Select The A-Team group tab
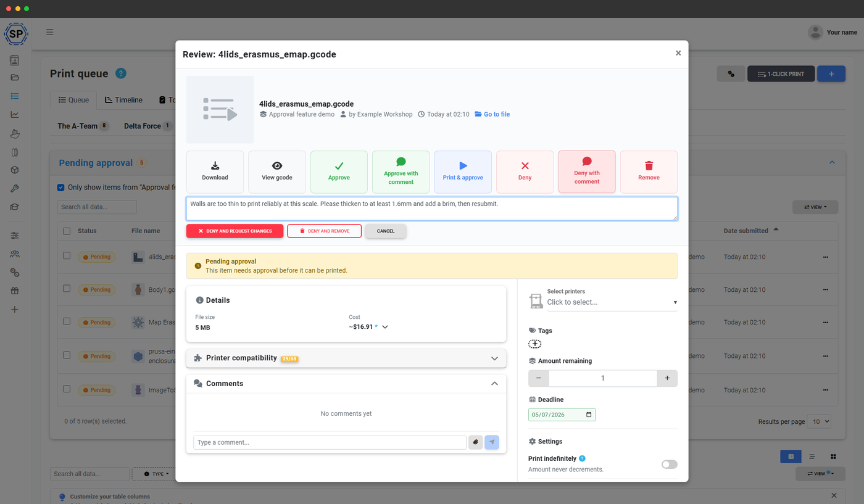The image size is (864, 504). click(x=83, y=126)
